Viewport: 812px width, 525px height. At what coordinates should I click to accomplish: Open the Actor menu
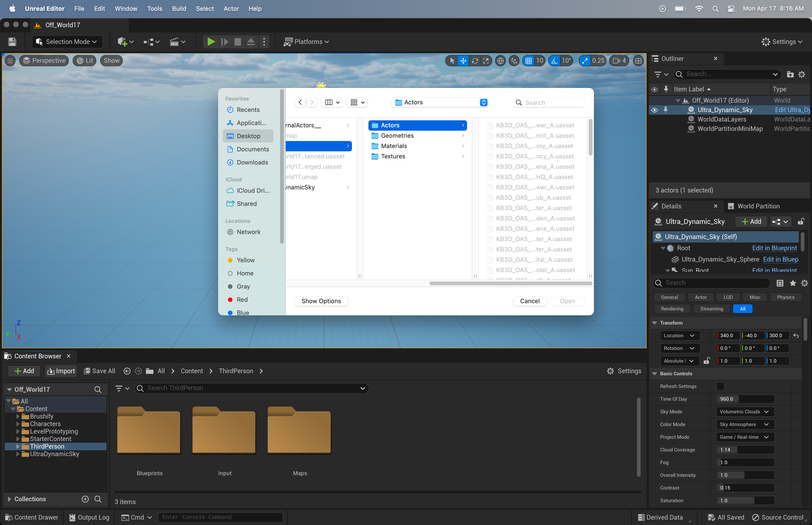[x=231, y=8]
